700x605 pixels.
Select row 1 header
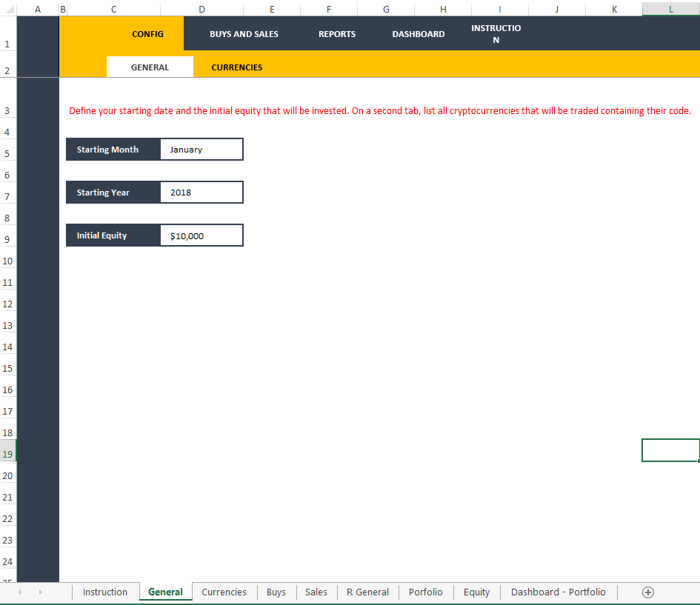pos(8,33)
